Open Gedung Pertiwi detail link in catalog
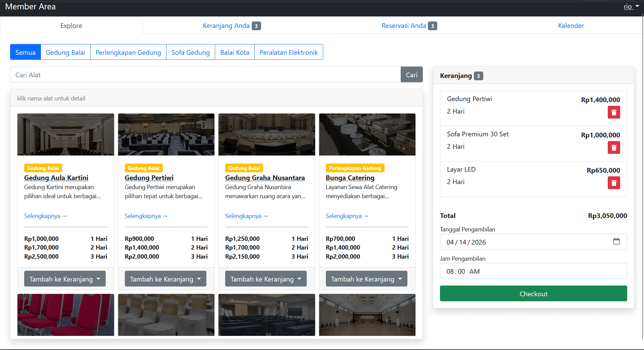Viewport: 644px width, 350px height. [149, 178]
